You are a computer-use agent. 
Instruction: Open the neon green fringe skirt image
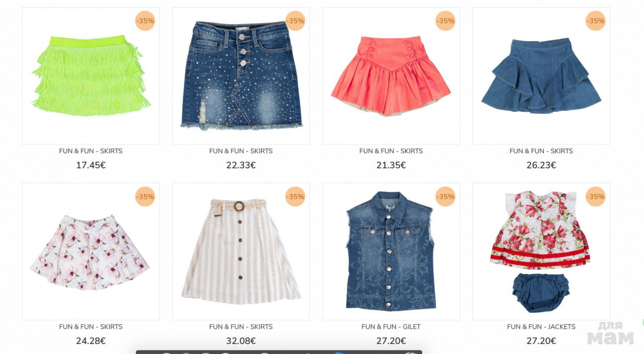point(91,76)
